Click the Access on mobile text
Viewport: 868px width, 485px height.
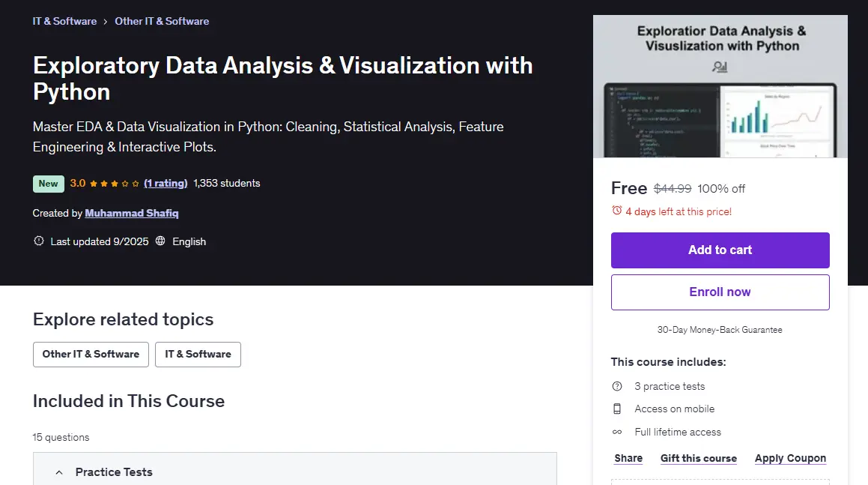click(x=674, y=409)
